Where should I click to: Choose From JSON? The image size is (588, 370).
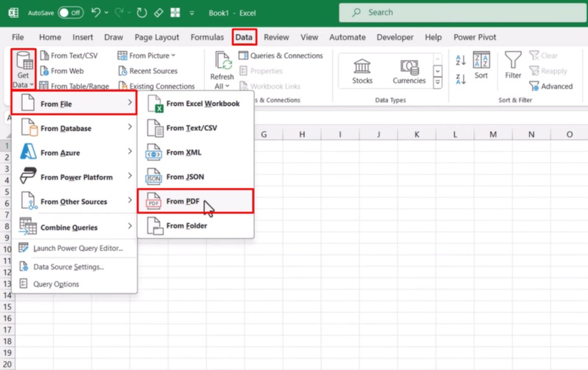point(195,176)
